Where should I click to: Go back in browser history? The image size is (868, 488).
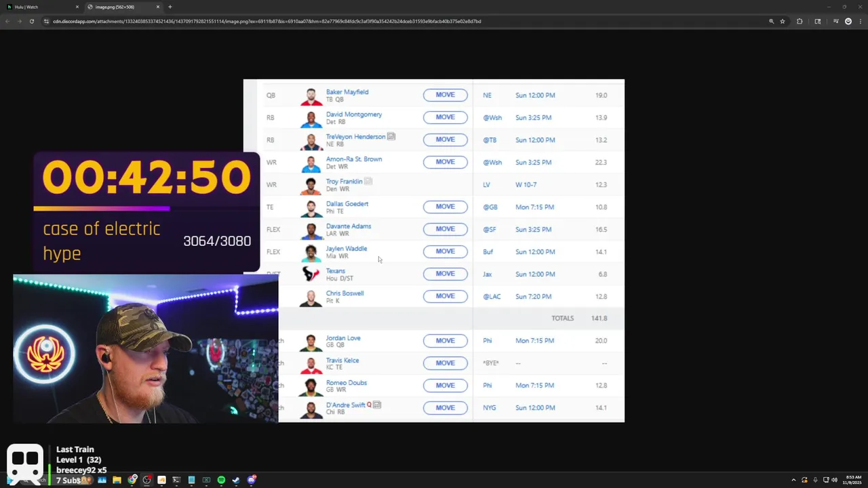(x=7, y=21)
